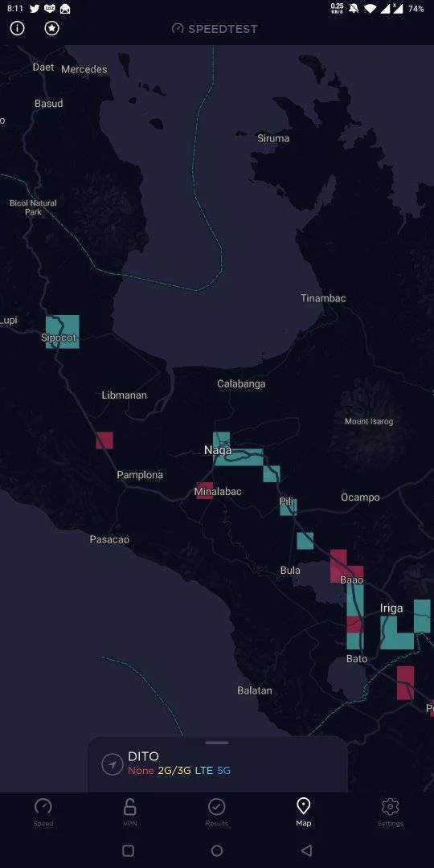Tap the Bula map label

pos(290,570)
